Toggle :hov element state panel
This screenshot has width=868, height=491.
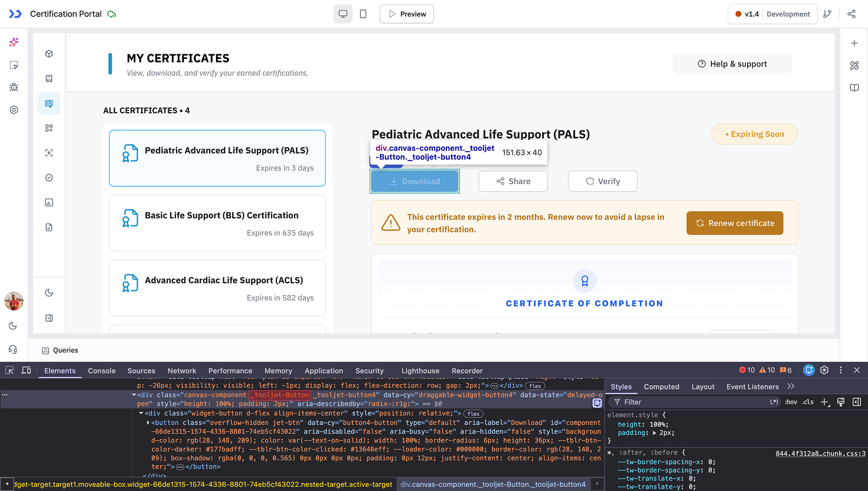(x=791, y=402)
